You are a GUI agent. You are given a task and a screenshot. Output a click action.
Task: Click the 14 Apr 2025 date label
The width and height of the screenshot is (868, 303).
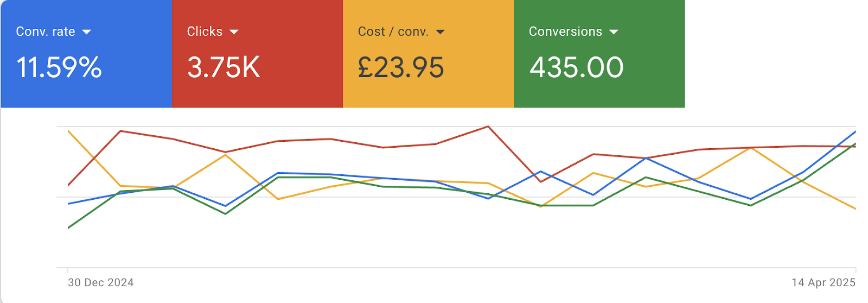tap(823, 282)
